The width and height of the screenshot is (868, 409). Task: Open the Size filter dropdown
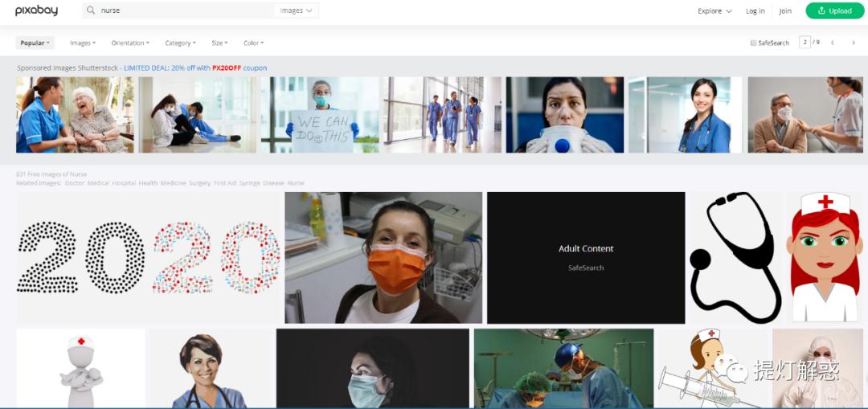[219, 43]
